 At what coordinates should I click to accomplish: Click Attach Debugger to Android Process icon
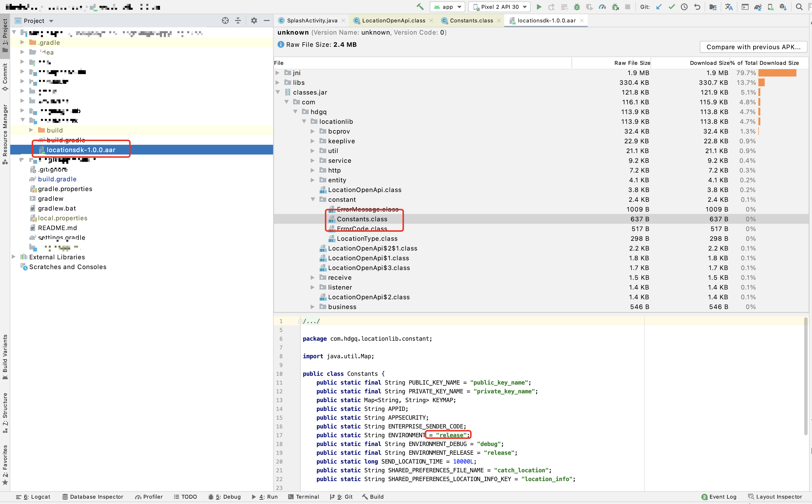(x=615, y=7)
